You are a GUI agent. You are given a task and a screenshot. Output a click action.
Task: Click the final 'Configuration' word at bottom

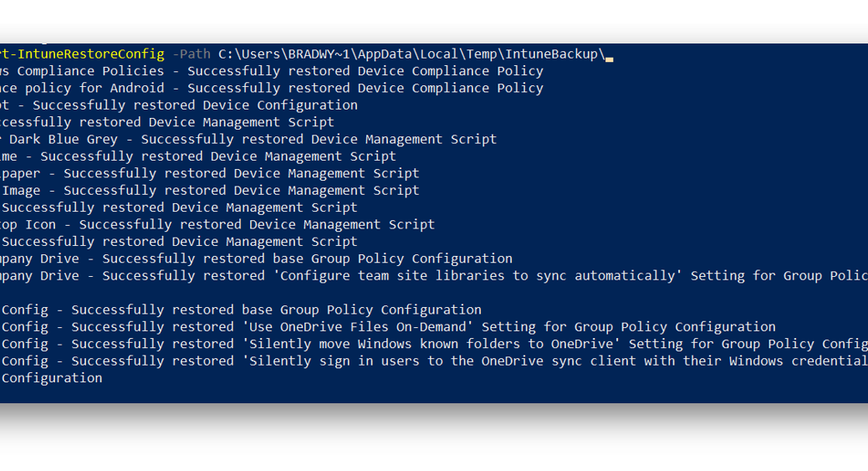[x=52, y=378]
